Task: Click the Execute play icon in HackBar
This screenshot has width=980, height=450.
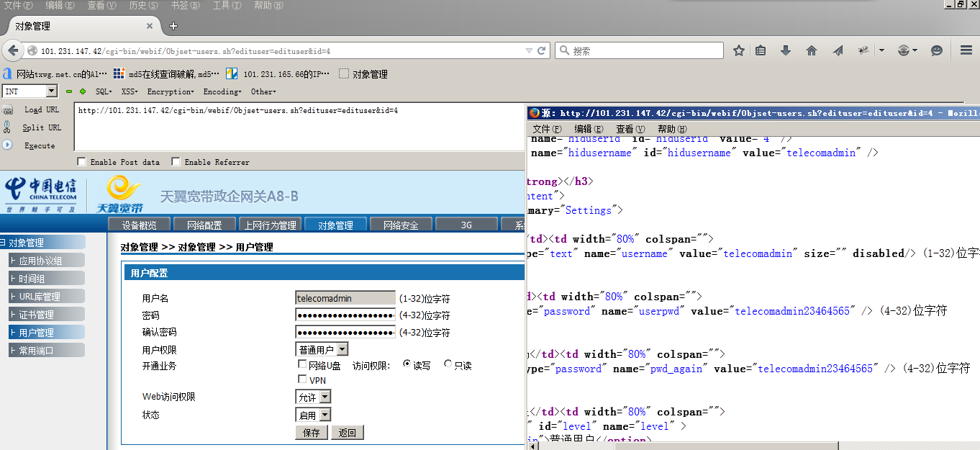Action: click(8, 145)
